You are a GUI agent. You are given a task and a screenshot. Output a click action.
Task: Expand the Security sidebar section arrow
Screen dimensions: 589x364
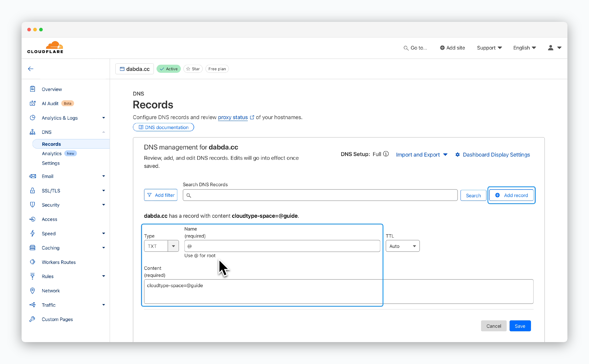point(104,205)
